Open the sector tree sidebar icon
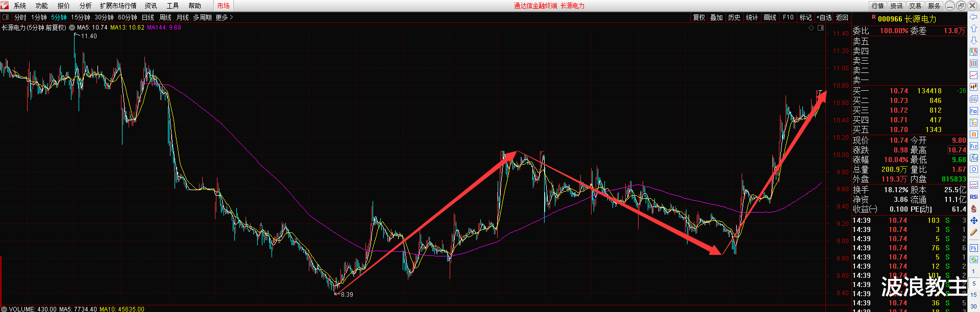 pos(974,122)
